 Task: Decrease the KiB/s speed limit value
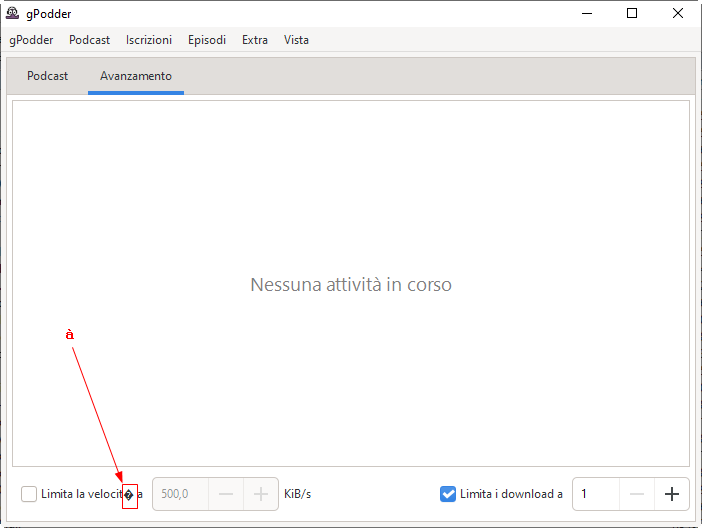click(x=226, y=494)
